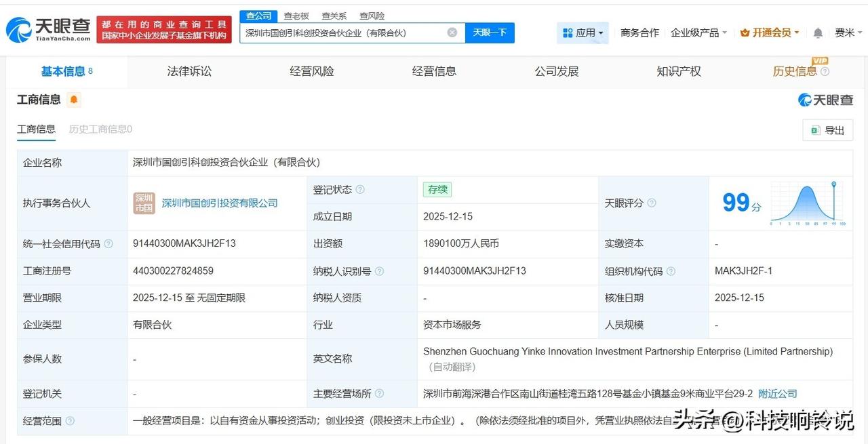868x444 pixels.
Task: Select the 查关系 search tab
Action: 334,16
